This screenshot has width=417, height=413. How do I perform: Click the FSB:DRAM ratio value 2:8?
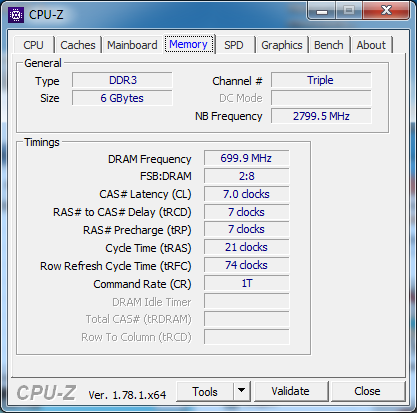(x=247, y=176)
